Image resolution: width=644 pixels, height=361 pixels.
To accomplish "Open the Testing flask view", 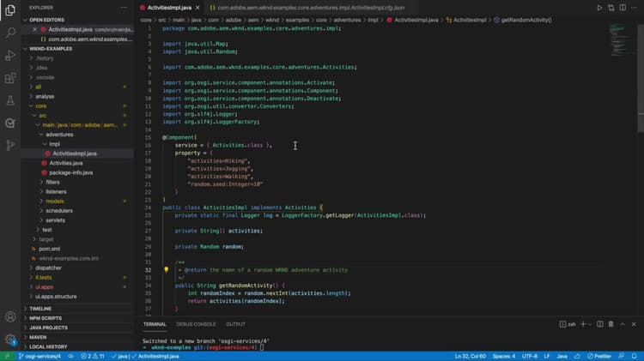I will pyautogui.click(x=10, y=100).
